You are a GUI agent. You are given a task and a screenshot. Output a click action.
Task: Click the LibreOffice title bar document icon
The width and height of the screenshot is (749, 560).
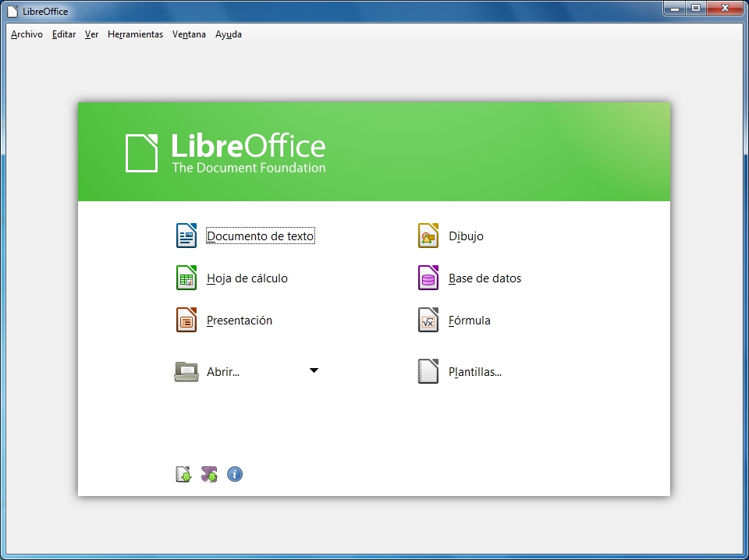point(13,11)
